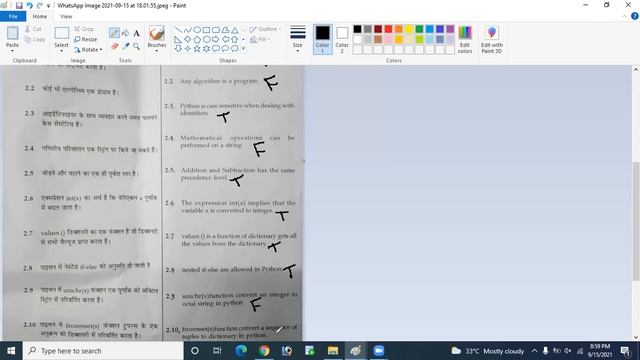Open the Windows Start menu
The width and height of the screenshot is (640, 360).
(x=11, y=351)
